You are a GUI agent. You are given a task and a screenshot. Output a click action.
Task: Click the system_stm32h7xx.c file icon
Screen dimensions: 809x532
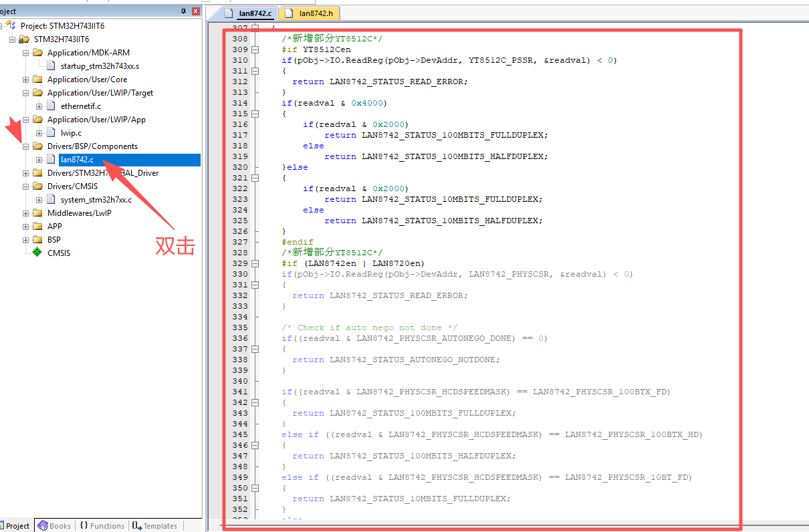(x=51, y=200)
